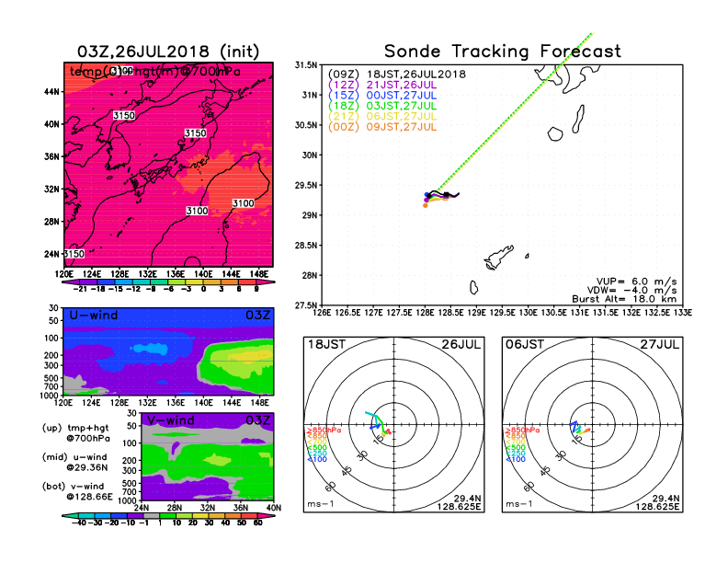The height and width of the screenshot is (563, 728).
Task: Click the '27JUL' hodograph date
Action: (660, 345)
